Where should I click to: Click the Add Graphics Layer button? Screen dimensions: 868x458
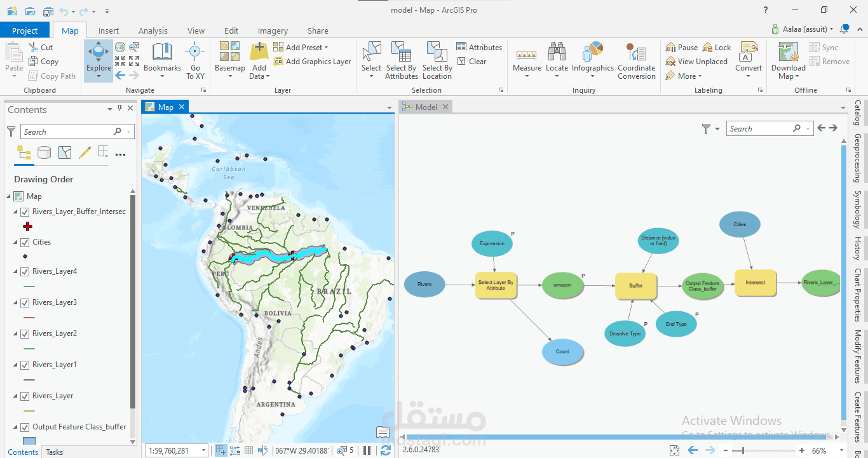tap(312, 62)
